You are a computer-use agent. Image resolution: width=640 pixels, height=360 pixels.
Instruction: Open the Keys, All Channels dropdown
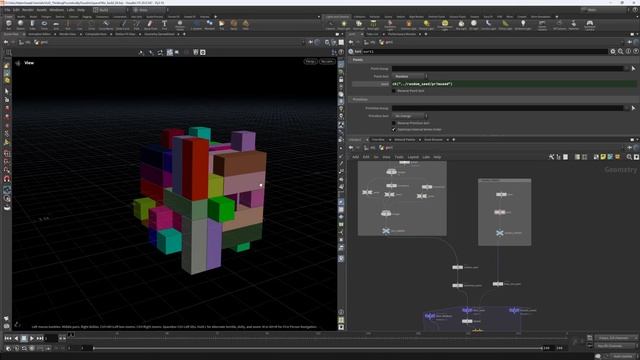(616, 338)
